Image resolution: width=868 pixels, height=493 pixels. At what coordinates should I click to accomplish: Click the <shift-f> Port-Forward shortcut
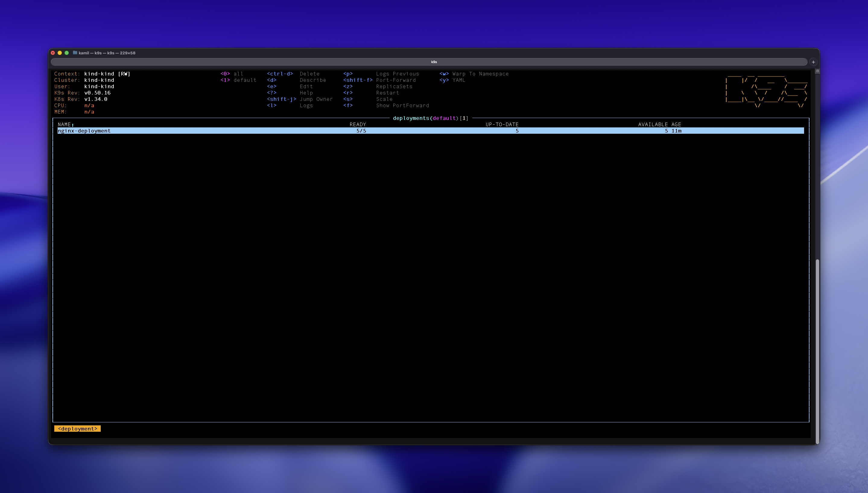pyautogui.click(x=379, y=80)
